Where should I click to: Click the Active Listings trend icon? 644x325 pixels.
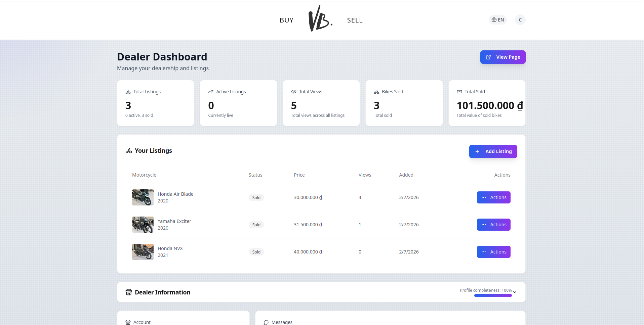[x=211, y=92]
